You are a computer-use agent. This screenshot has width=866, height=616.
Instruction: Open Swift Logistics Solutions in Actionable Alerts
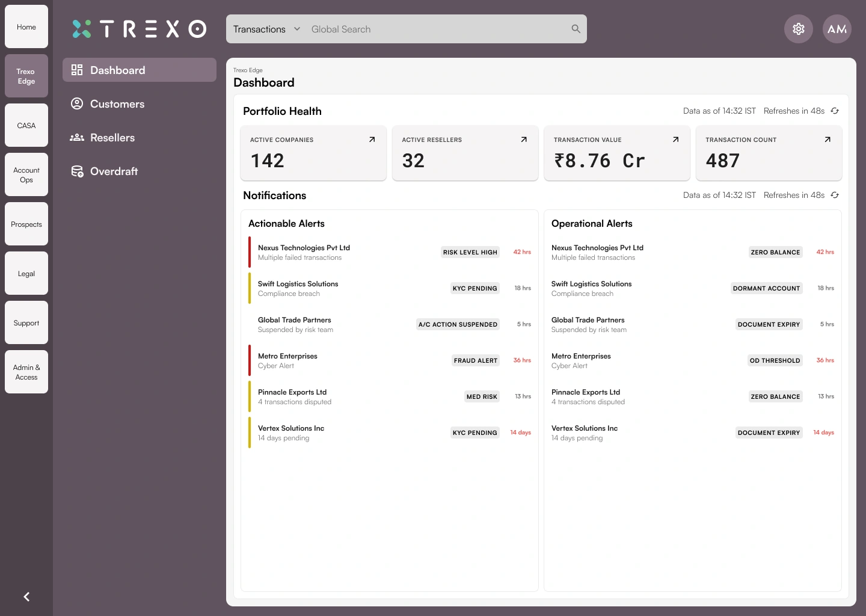(390, 288)
